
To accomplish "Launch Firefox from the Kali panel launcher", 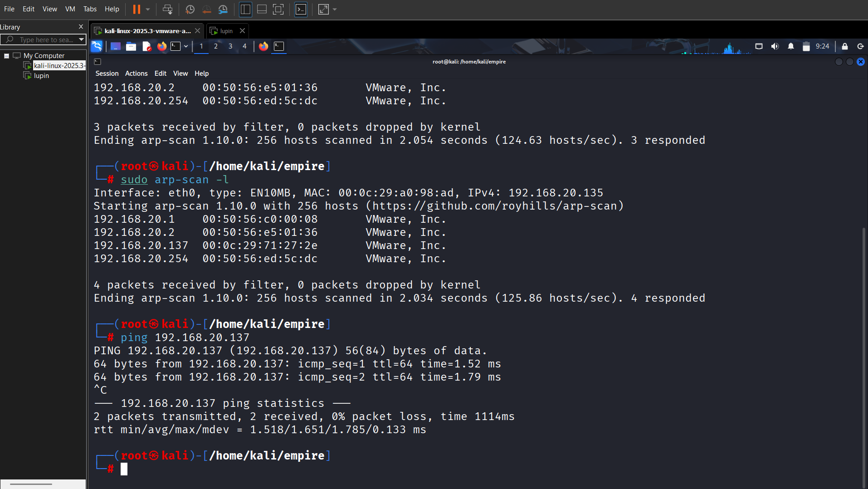I will click(x=162, y=46).
